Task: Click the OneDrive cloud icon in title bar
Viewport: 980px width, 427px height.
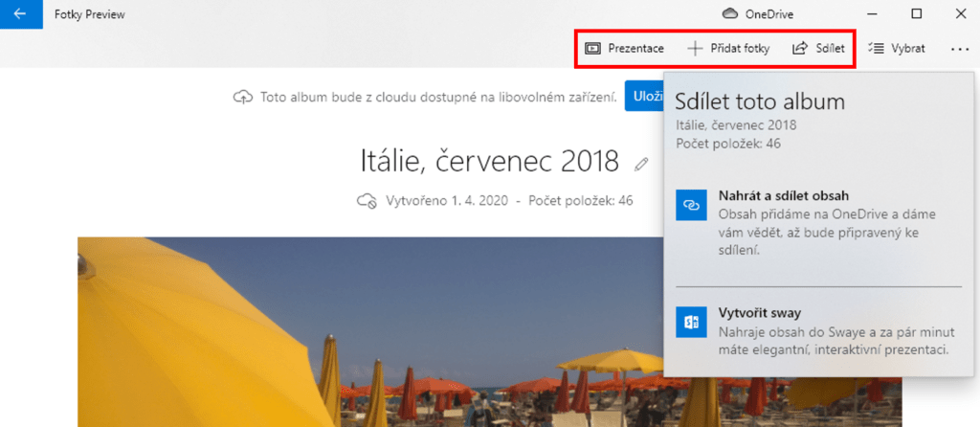Action: (730, 14)
